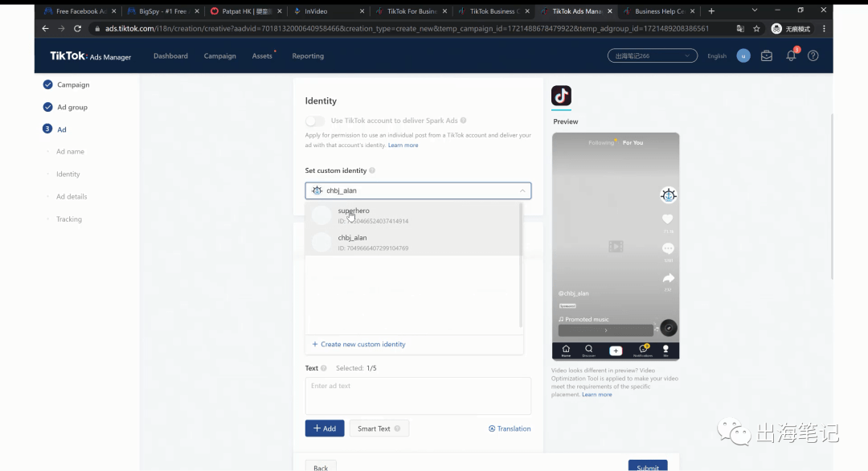Open the English language selector

[x=717, y=56]
